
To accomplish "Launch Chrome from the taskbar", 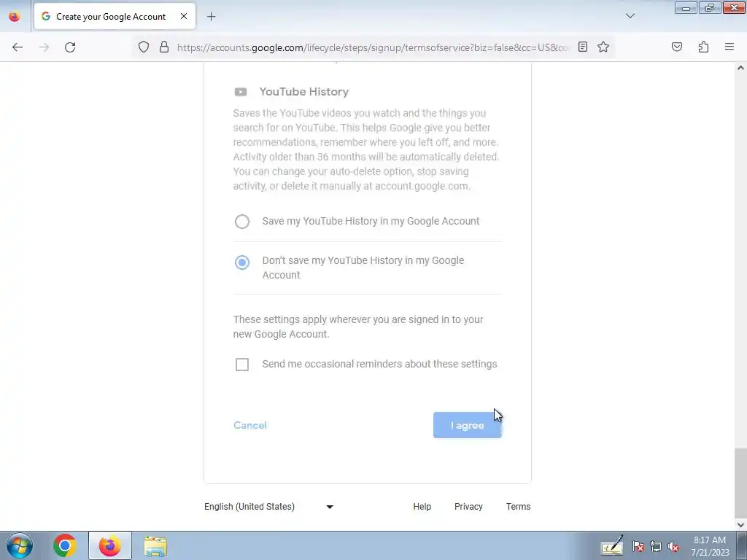I will (x=65, y=545).
